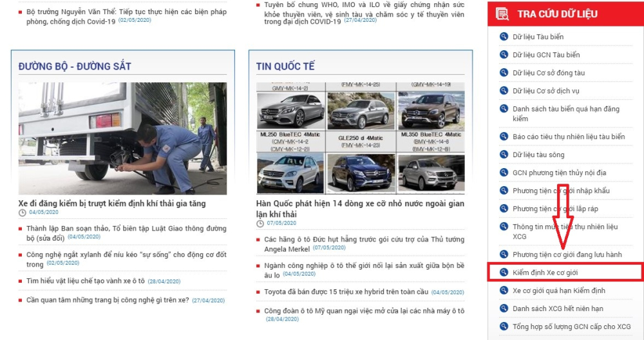
Task: Click the search icon beside Dữ liệu Cơ sở dịch vụ
Action: 504,90
